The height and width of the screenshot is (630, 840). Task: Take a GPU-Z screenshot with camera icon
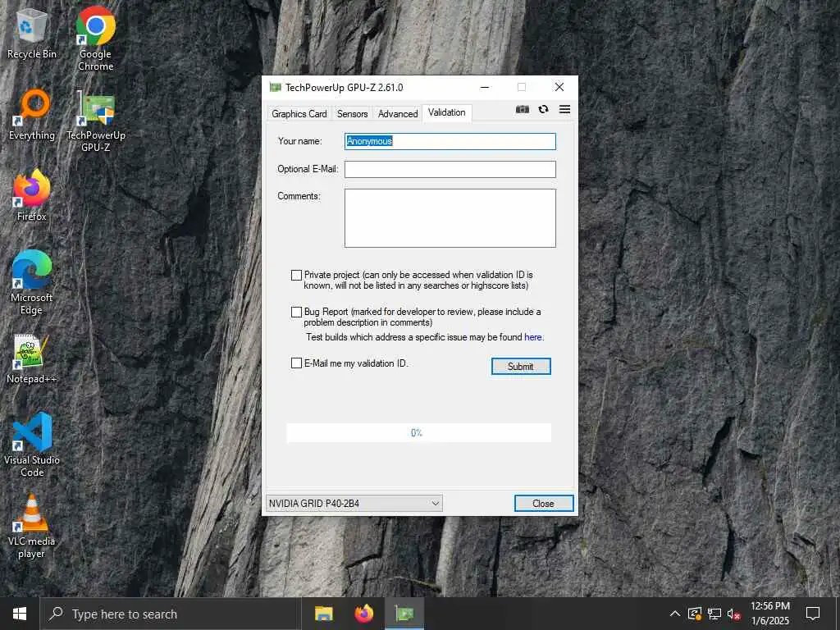(523, 109)
